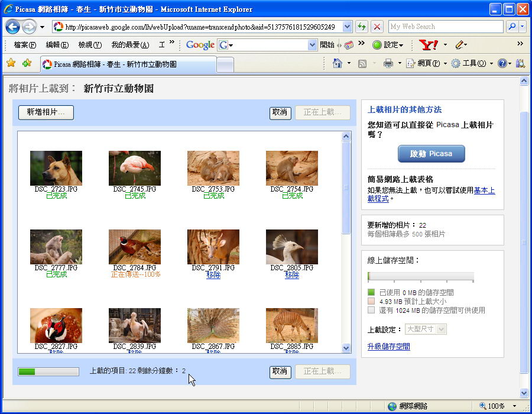
Task: Click the 正在傳送--100% status text
Action: click(x=135, y=274)
